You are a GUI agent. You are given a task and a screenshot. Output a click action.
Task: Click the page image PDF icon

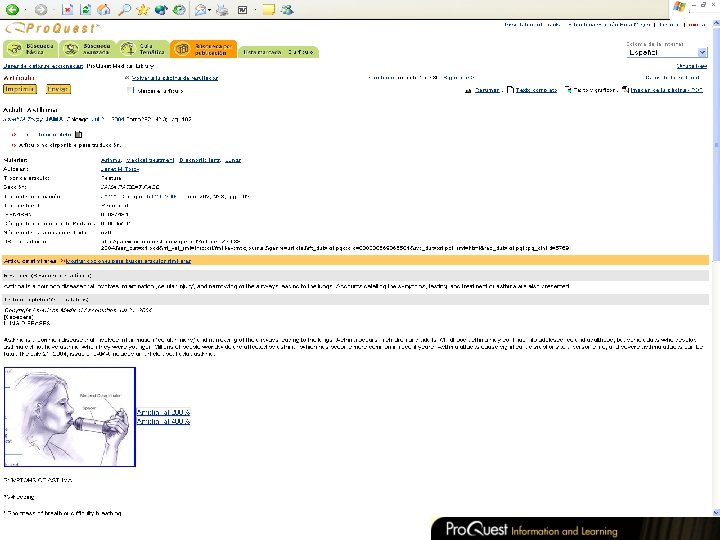click(x=625, y=90)
